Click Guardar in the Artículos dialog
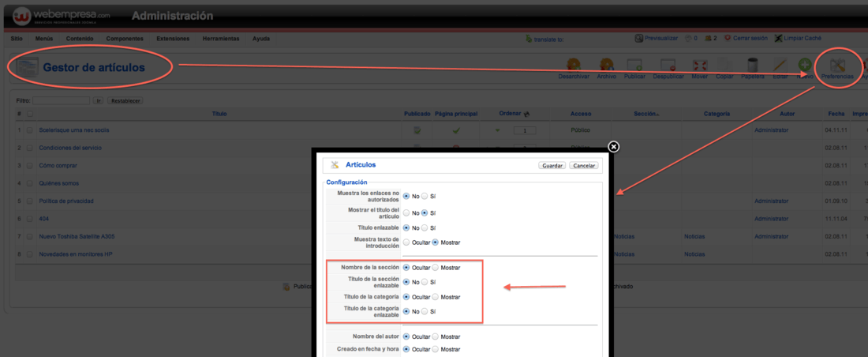This screenshot has height=357, width=868. pyautogui.click(x=552, y=166)
